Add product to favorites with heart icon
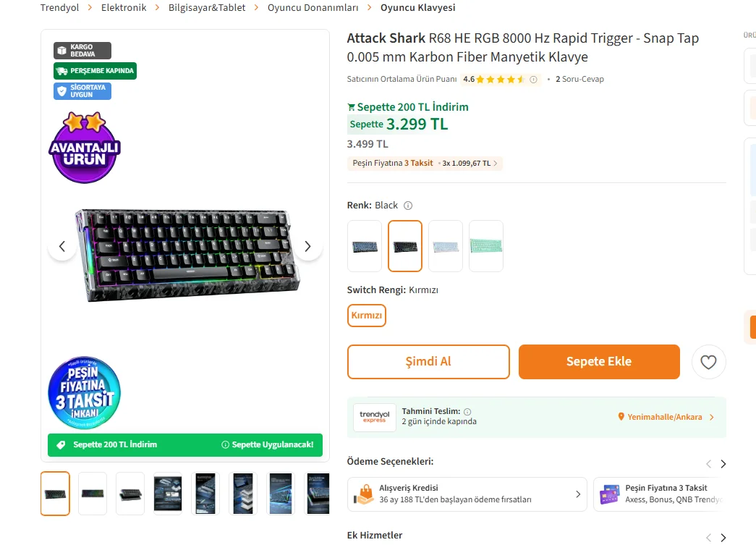This screenshot has width=756, height=545. click(708, 362)
